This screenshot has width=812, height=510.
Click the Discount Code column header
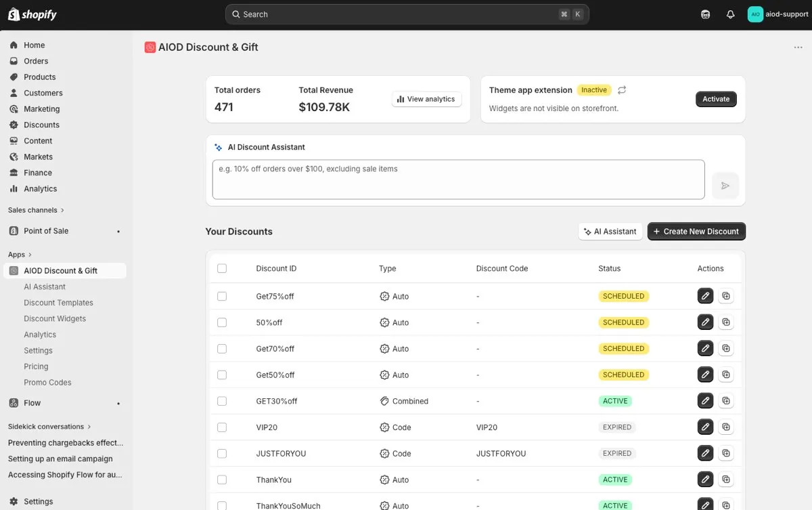(502, 268)
